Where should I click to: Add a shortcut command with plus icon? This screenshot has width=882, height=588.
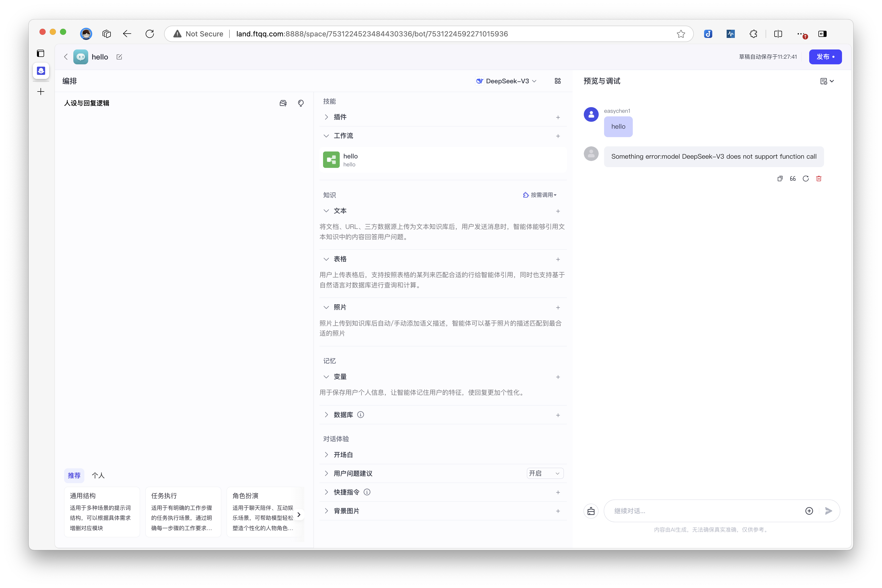[x=558, y=492]
